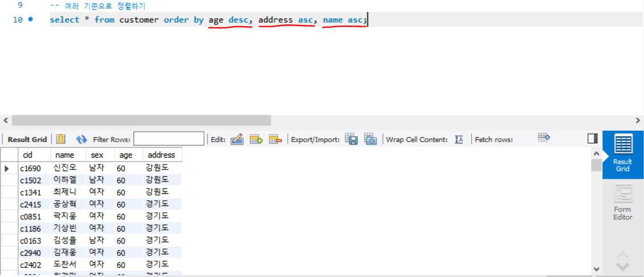Image resolution: width=644 pixels, height=277 pixels.
Task: Expand more side panel options chevrons
Action: pyautogui.click(x=622, y=261)
